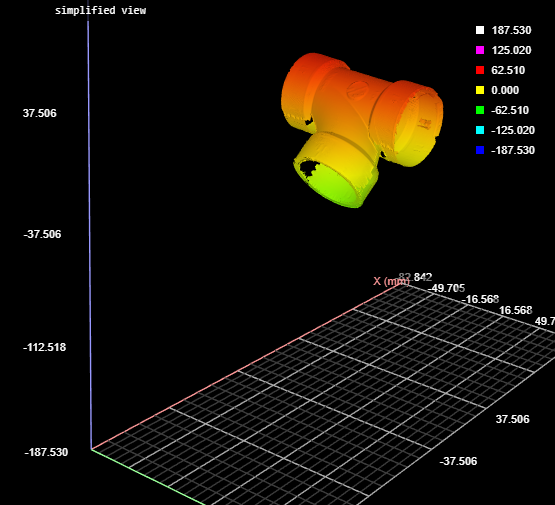
Task: Click the yellow 0.000 legend swatch
Action: 480,90
